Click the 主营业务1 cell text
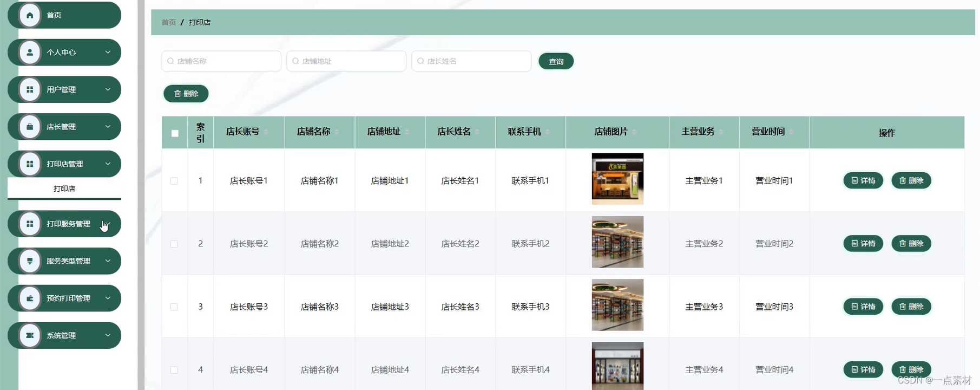The height and width of the screenshot is (390, 980). click(704, 181)
